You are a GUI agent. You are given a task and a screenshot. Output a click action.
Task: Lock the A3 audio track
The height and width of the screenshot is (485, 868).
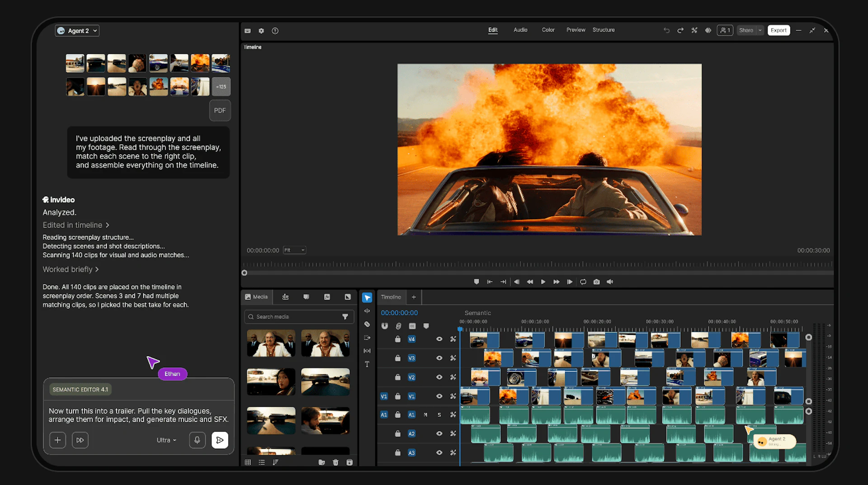[x=398, y=452]
